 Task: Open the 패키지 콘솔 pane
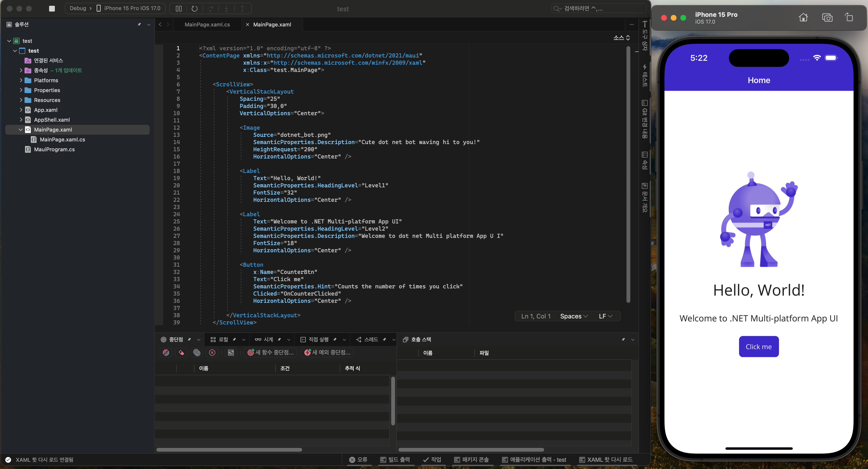click(471, 460)
